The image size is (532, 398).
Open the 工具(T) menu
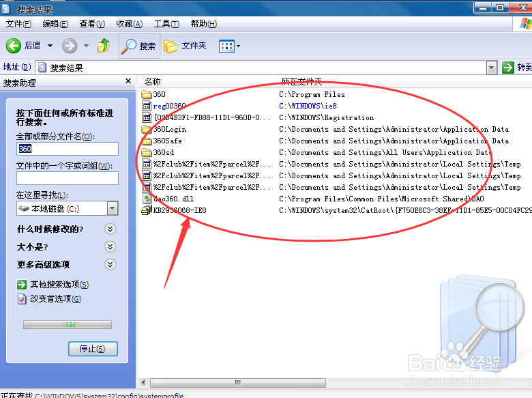pos(166,24)
